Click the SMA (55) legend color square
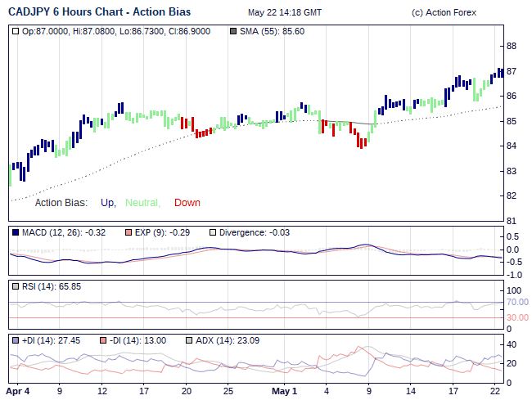The image size is (532, 400). click(x=233, y=30)
